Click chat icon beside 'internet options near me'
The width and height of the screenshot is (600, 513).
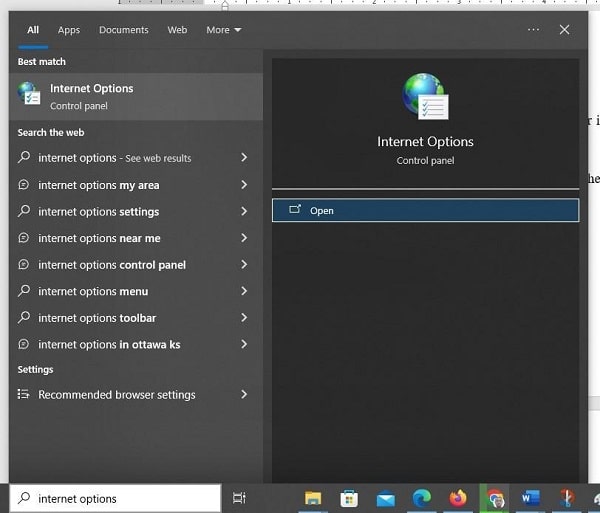coord(24,238)
